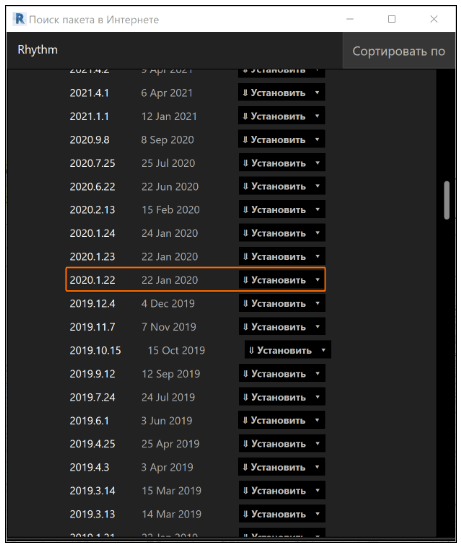Click the Rhythm search field

coord(174,50)
